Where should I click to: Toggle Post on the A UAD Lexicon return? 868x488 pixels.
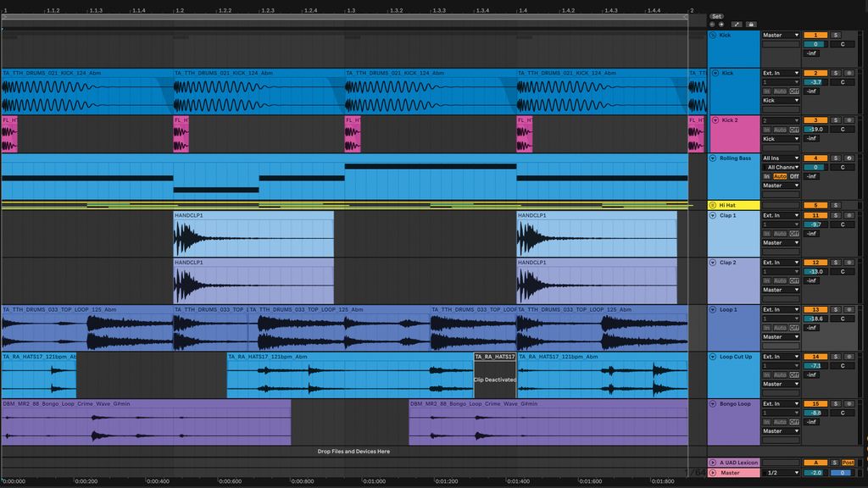pyautogui.click(x=848, y=463)
